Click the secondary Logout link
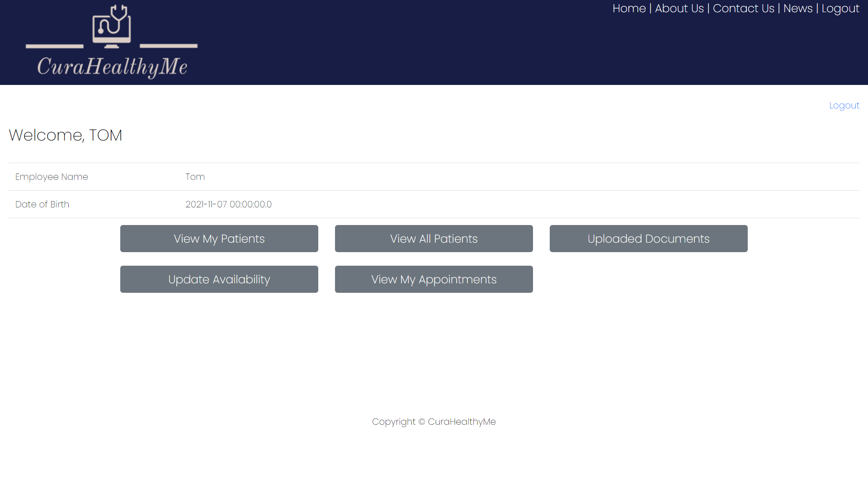The height and width of the screenshot is (488, 868). 844,105
